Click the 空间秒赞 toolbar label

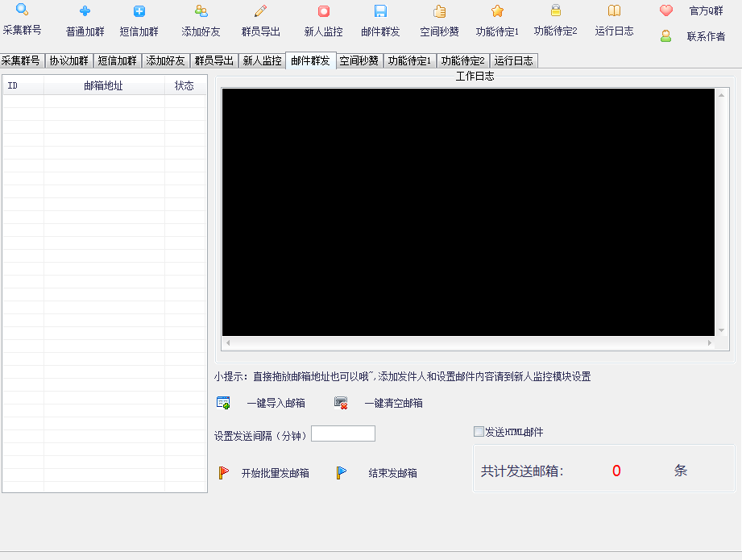pyautogui.click(x=440, y=31)
